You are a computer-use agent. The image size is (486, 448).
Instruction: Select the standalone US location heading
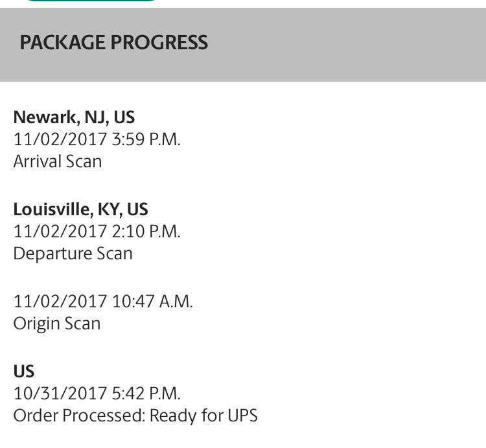[x=23, y=371]
